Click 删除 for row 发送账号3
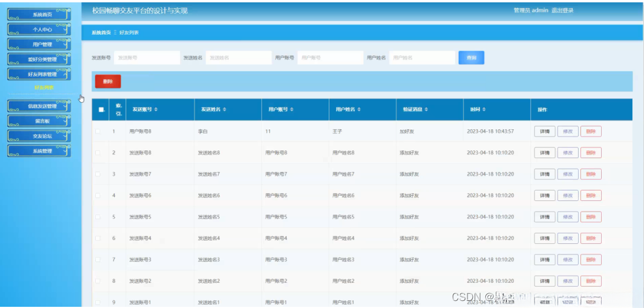 (591, 260)
